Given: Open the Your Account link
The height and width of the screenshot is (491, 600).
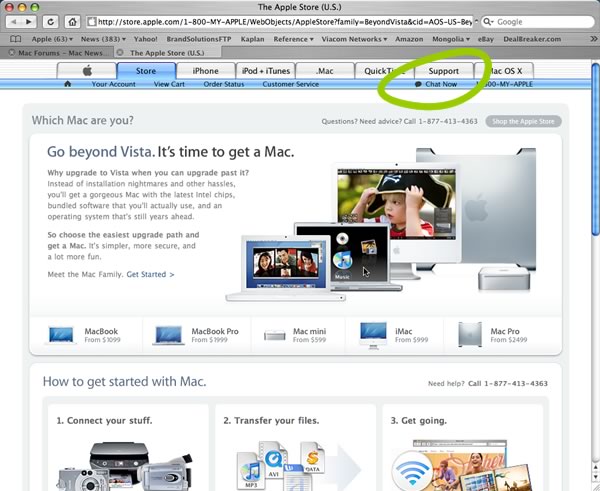Looking at the screenshot, I should pos(113,84).
